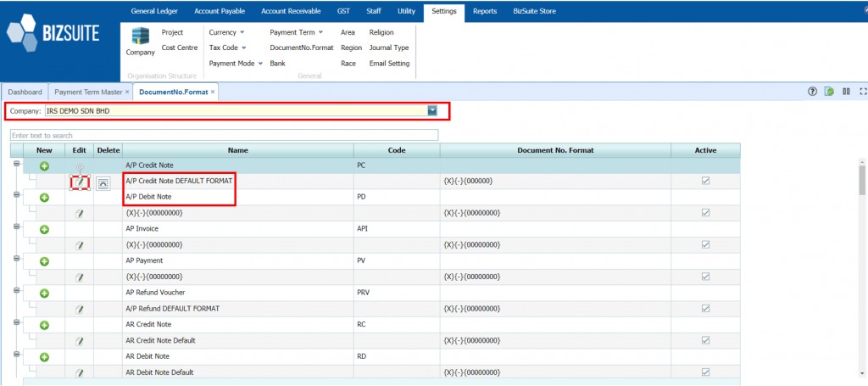Delete A/P Credit Note DEFAULT FORMAT row
This screenshot has height=386, width=868.
103,184
